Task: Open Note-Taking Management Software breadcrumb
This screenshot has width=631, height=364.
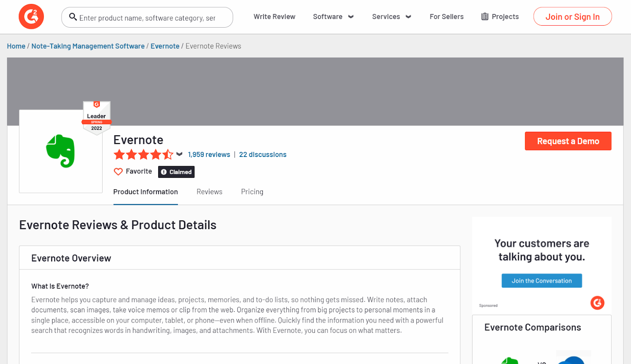Action: point(88,46)
